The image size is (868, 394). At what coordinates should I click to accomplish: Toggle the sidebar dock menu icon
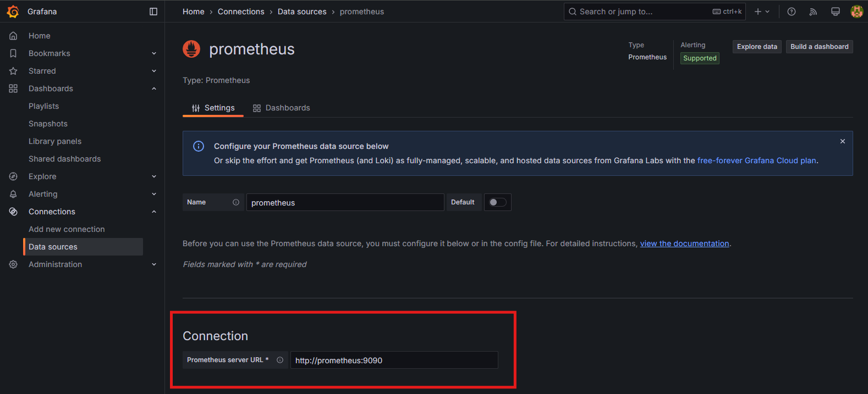click(x=153, y=12)
